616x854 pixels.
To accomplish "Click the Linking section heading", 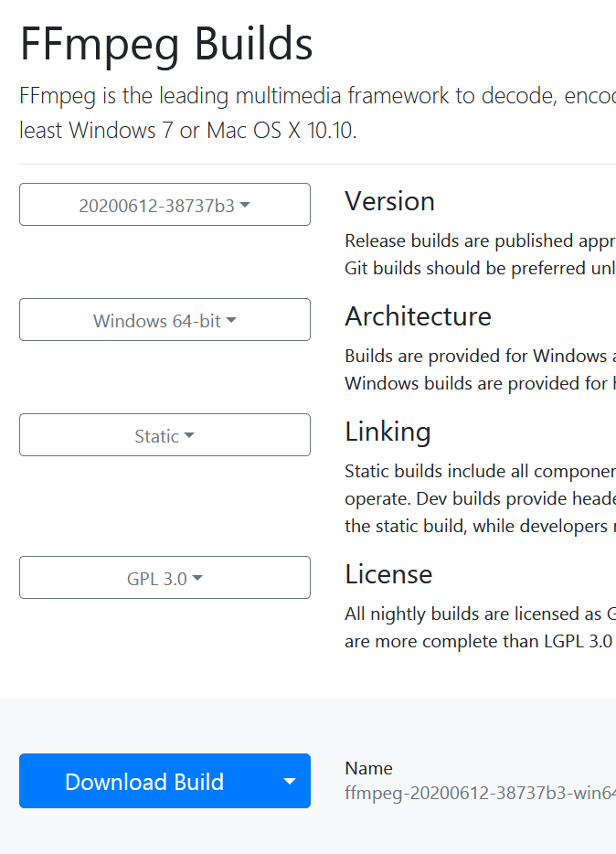I will point(388,432).
